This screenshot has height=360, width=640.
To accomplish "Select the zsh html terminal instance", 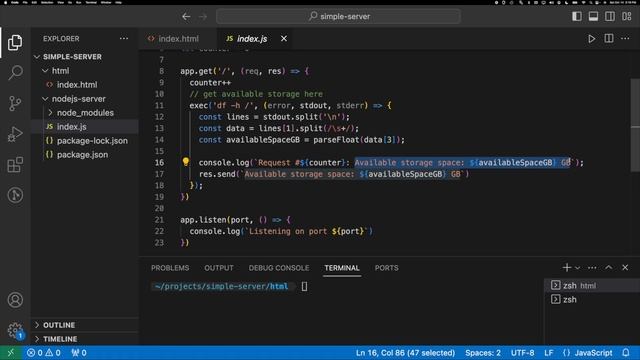I will coord(592,286).
